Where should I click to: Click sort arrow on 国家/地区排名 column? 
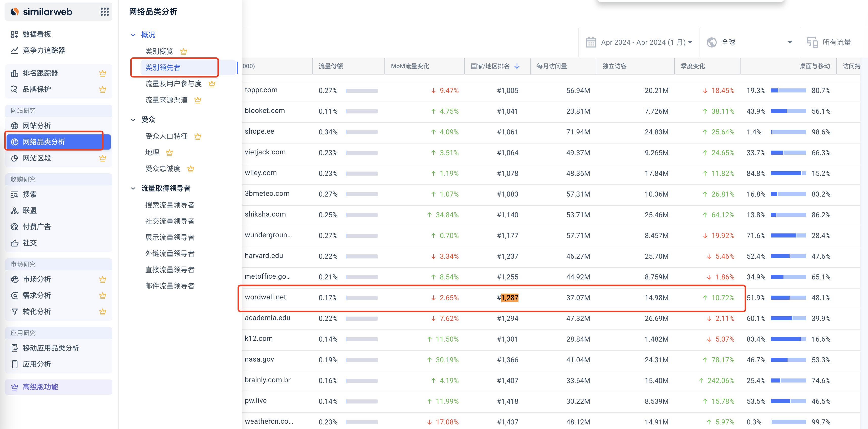517,66
